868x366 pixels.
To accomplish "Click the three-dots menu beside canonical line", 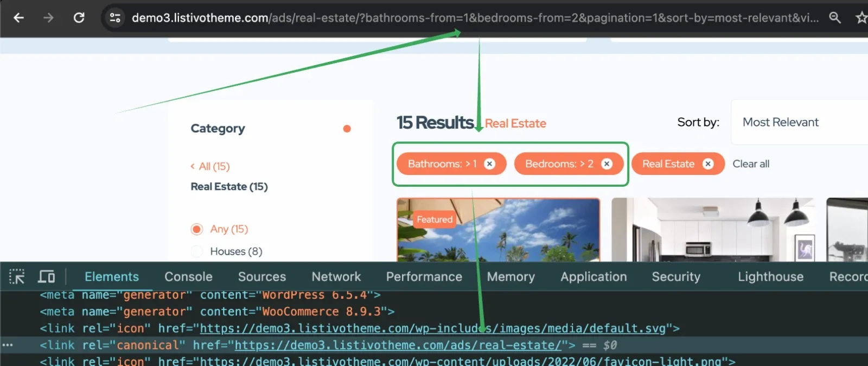I will click(8, 345).
